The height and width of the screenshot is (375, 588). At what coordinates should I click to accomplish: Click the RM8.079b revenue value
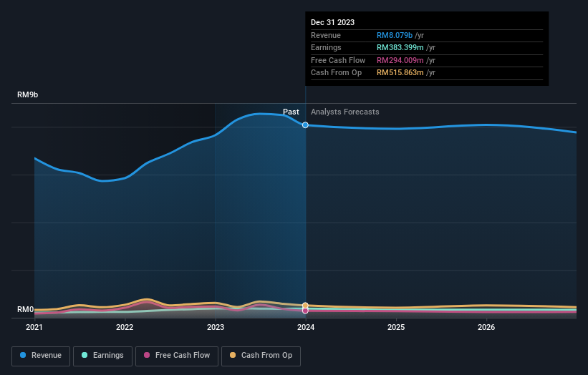395,35
